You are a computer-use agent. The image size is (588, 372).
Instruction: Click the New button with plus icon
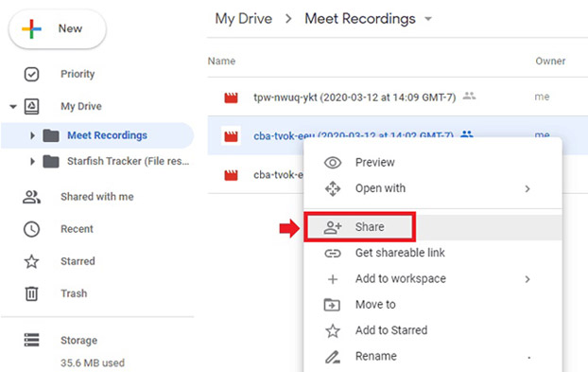(57, 29)
